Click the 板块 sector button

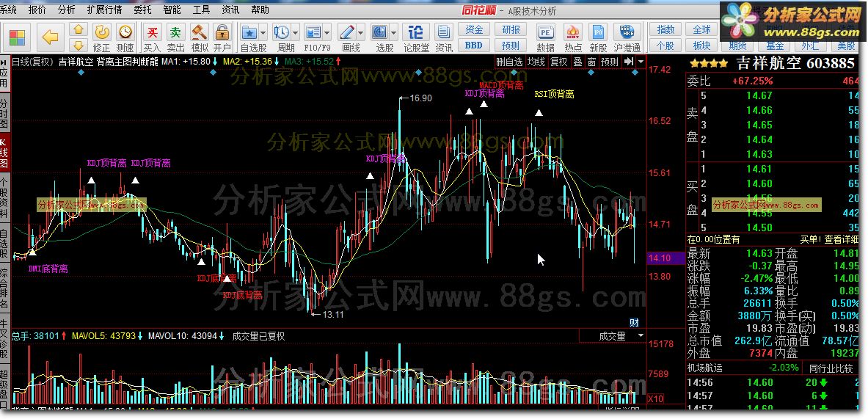click(x=701, y=45)
